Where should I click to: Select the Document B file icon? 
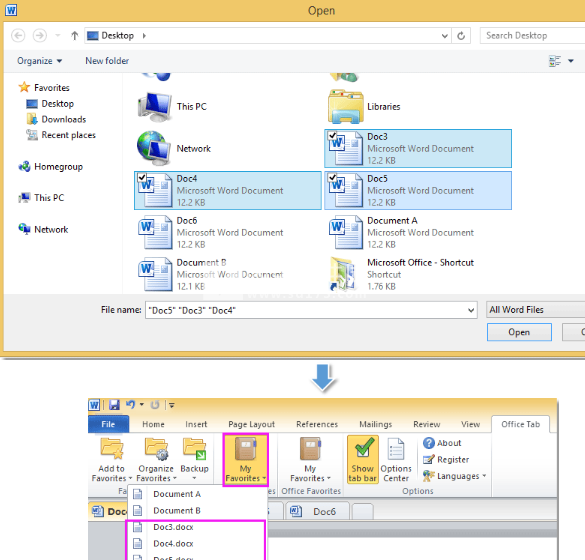[155, 274]
